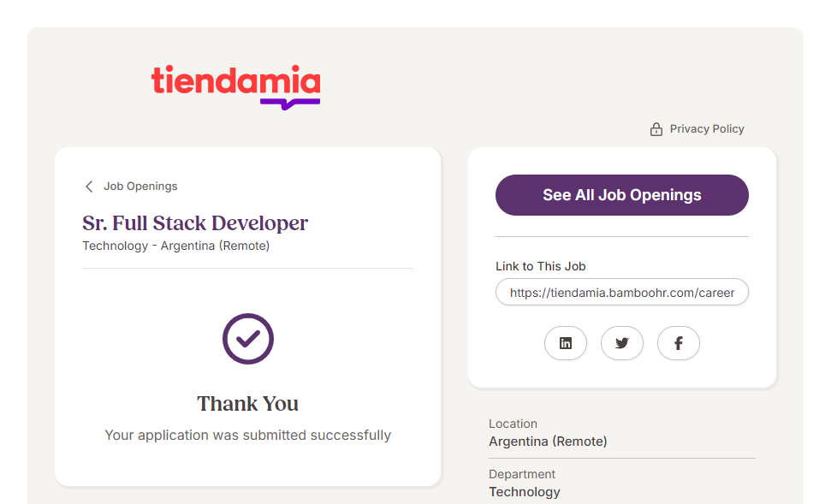This screenshot has height=504, width=831.
Task: Share the job on LinkedIn
Action: pyautogui.click(x=566, y=343)
